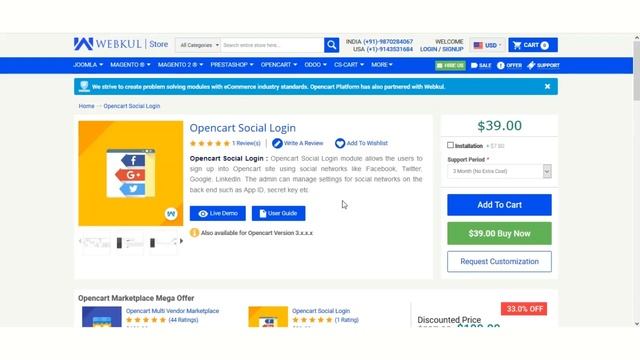This screenshot has width=640, height=360.
Task: Click the (1 Rating) text
Action: tap(347, 320)
